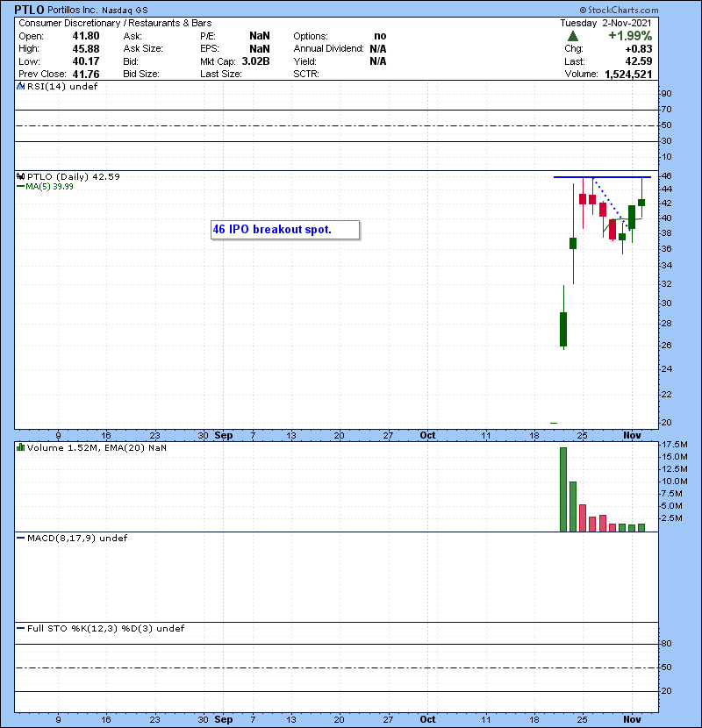Screen dimensions: 702x728
Task: Click the Volume 1.52M, EMA(20) NaN label
Action: click(x=97, y=447)
